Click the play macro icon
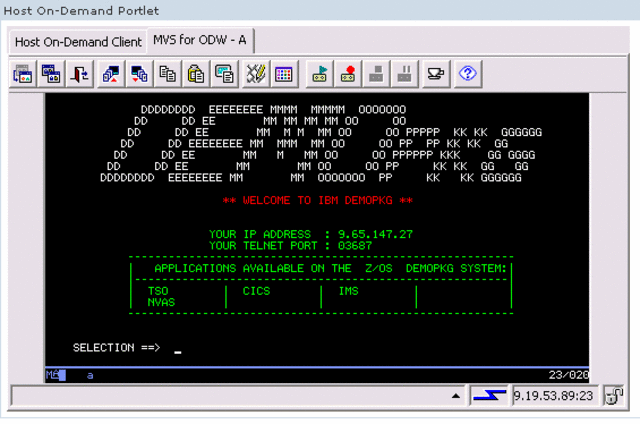Screen dimensions: 640x424 coord(320,74)
